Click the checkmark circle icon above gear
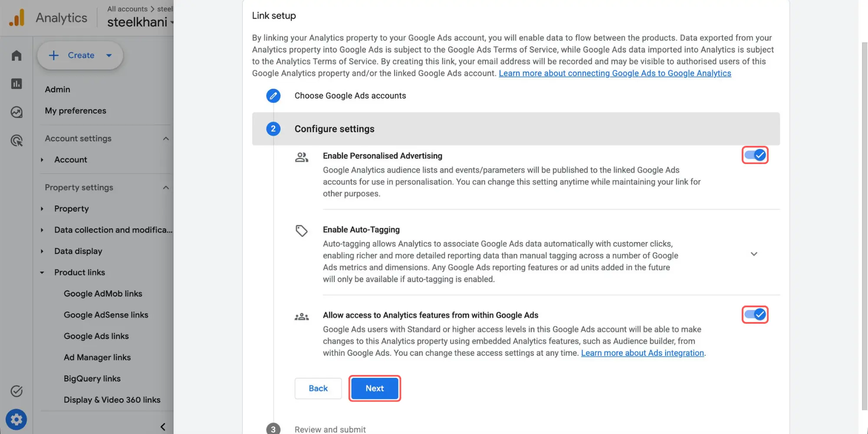The image size is (868, 434). pyautogui.click(x=16, y=391)
